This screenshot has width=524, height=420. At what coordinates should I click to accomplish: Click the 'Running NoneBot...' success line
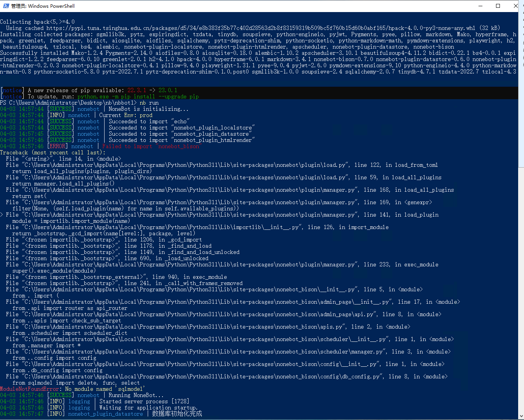click(x=136, y=395)
